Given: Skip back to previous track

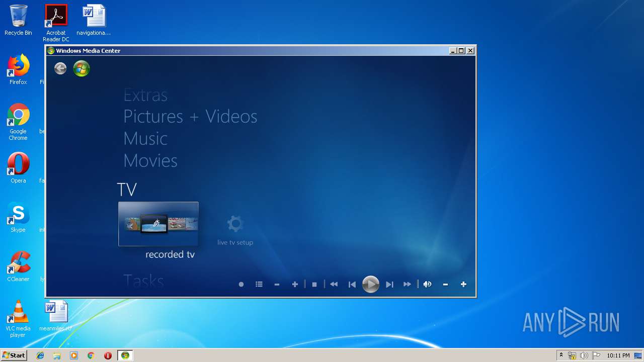Looking at the screenshot, I should click(x=352, y=285).
